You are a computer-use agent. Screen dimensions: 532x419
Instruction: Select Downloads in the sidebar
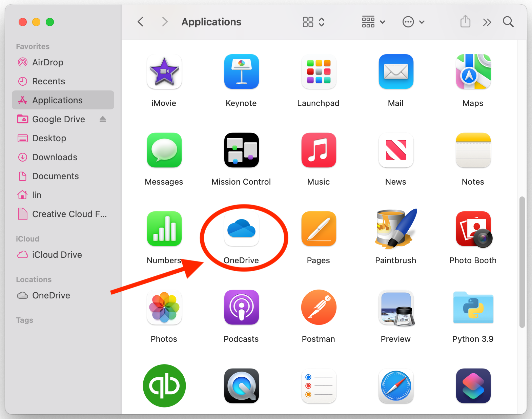click(63, 157)
